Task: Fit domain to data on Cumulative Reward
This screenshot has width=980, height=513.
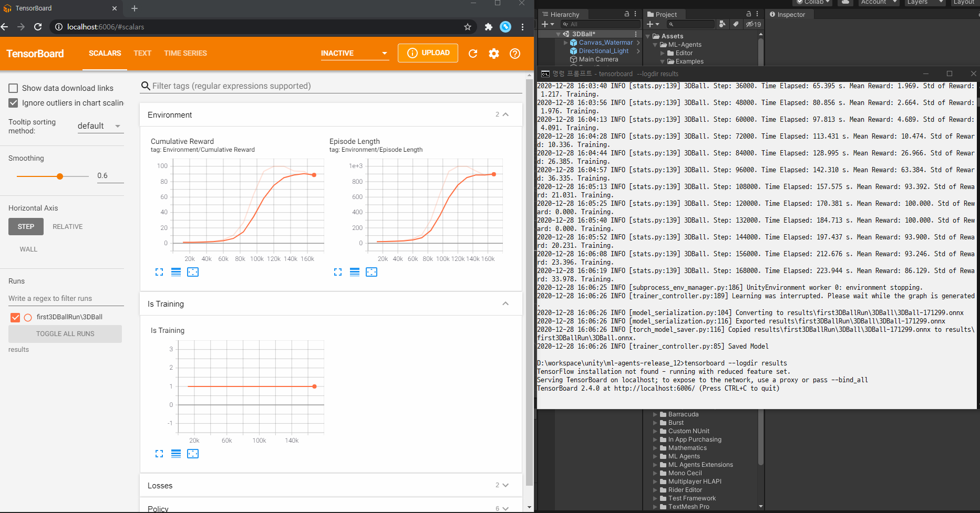Action: [193, 272]
